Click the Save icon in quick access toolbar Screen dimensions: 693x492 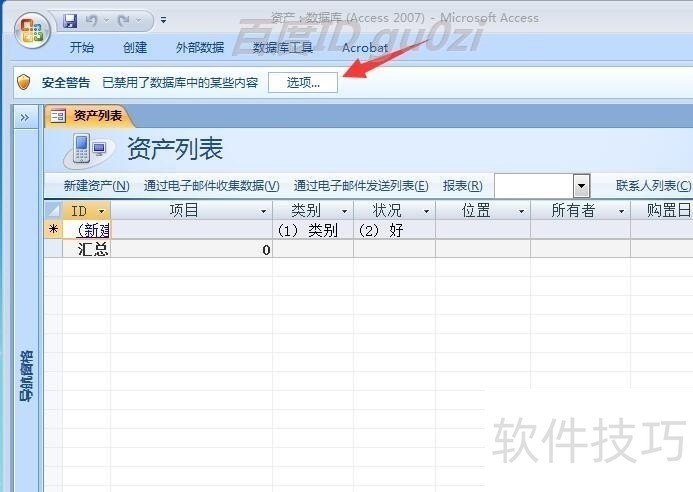(x=70, y=19)
